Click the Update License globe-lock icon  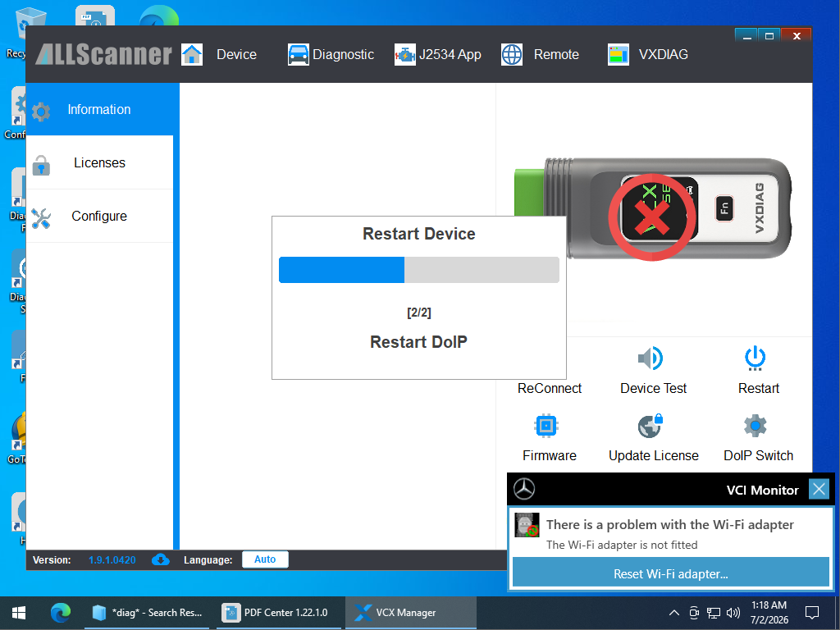click(x=651, y=426)
